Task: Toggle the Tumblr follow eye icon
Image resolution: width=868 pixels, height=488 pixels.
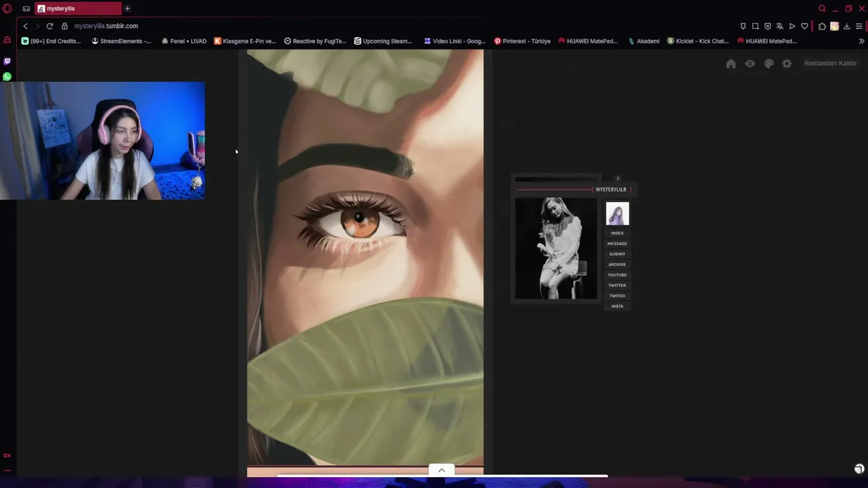Action: [750, 63]
